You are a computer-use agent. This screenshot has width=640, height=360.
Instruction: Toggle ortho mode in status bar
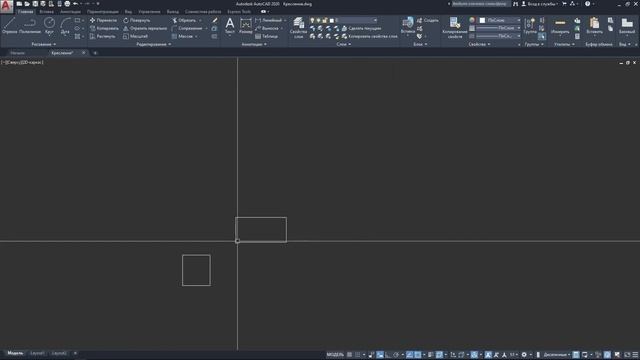coord(388,355)
